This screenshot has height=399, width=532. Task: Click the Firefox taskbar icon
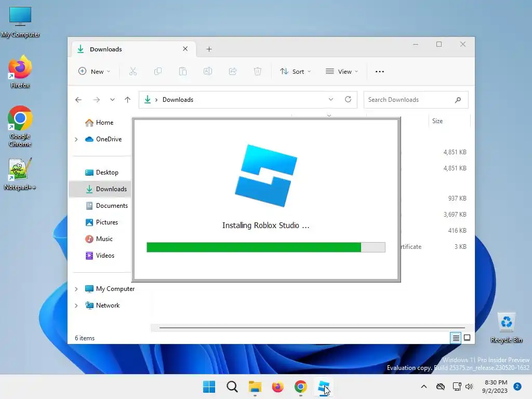tap(277, 387)
